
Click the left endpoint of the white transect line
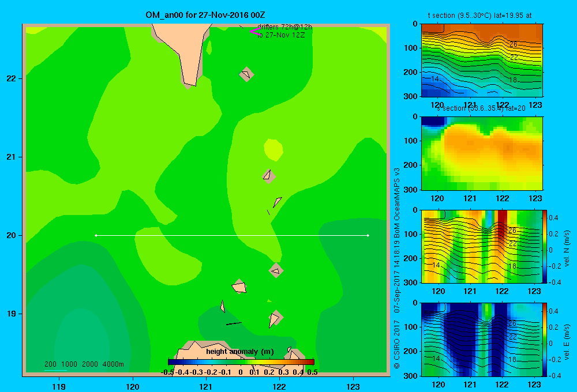(x=96, y=235)
